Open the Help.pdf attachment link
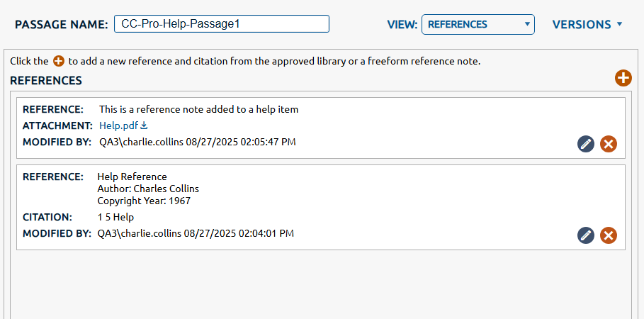 point(118,125)
